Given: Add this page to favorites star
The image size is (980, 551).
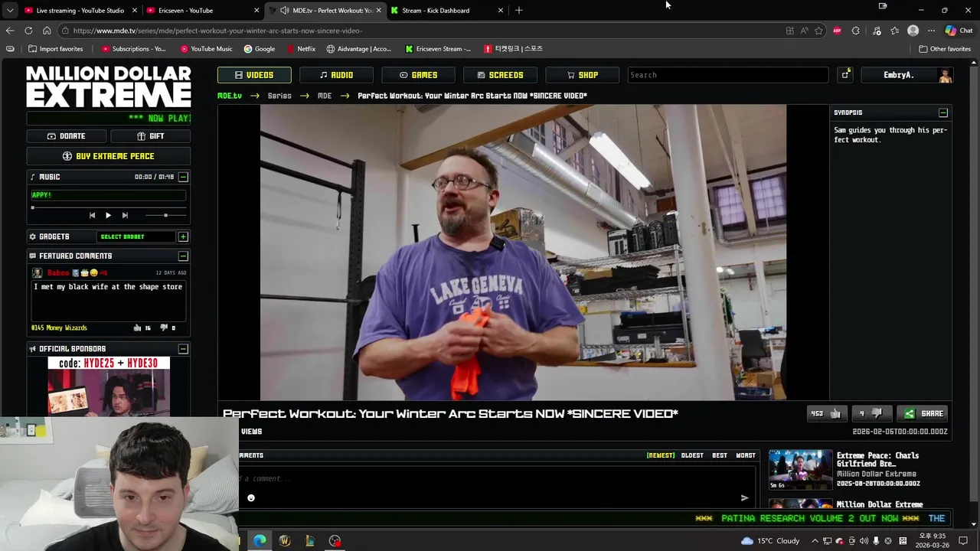Looking at the screenshot, I should [x=818, y=31].
